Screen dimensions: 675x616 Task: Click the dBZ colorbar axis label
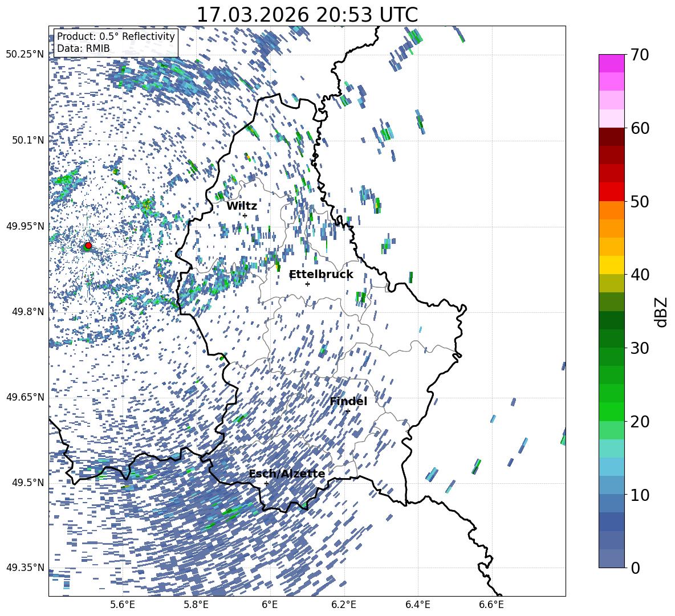[661, 312]
